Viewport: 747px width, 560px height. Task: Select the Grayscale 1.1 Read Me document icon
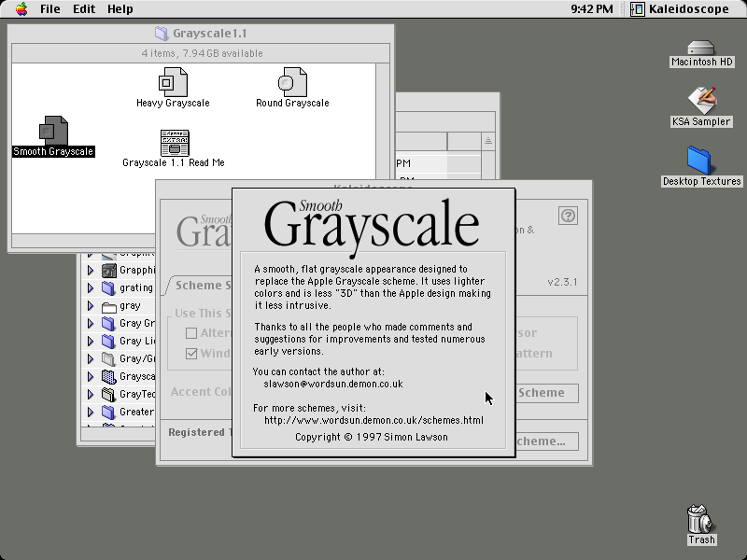175,143
